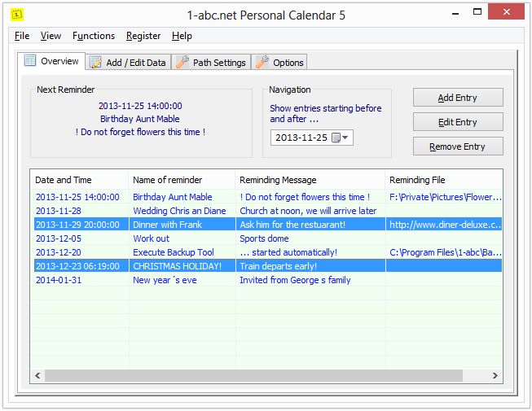Click the F:\Private\Pictures\Flower file cell

445,197
